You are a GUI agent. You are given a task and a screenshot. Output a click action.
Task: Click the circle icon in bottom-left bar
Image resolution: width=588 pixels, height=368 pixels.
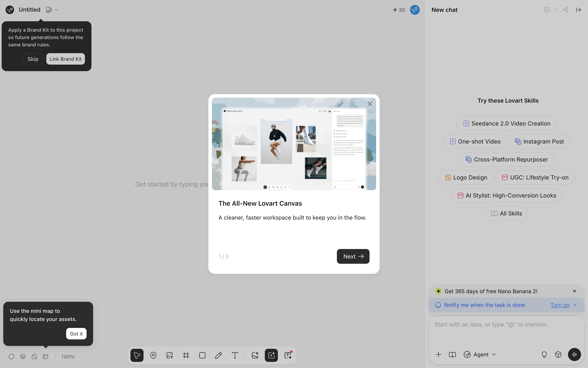click(11, 357)
